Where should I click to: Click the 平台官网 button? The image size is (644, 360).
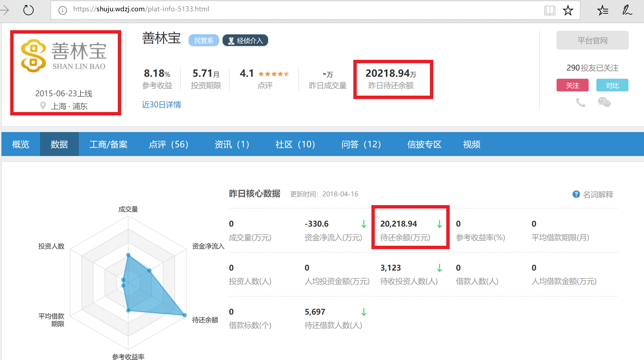pyautogui.click(x=592, y=40)
